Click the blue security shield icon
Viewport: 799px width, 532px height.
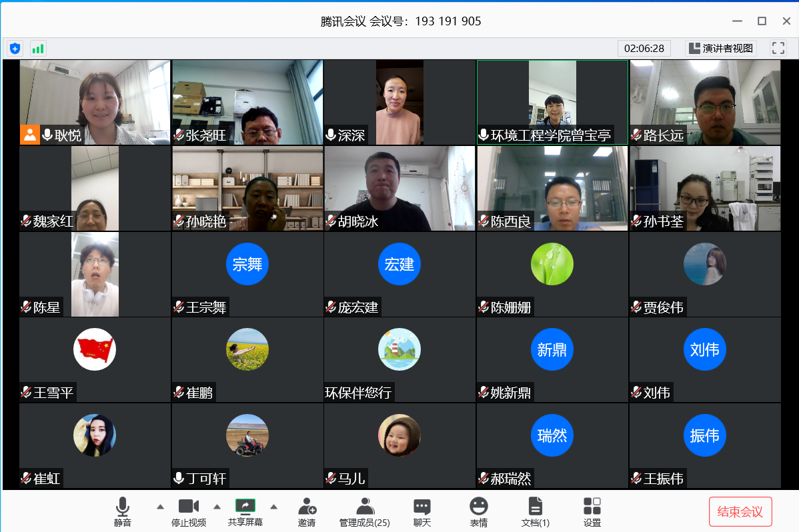15,48
